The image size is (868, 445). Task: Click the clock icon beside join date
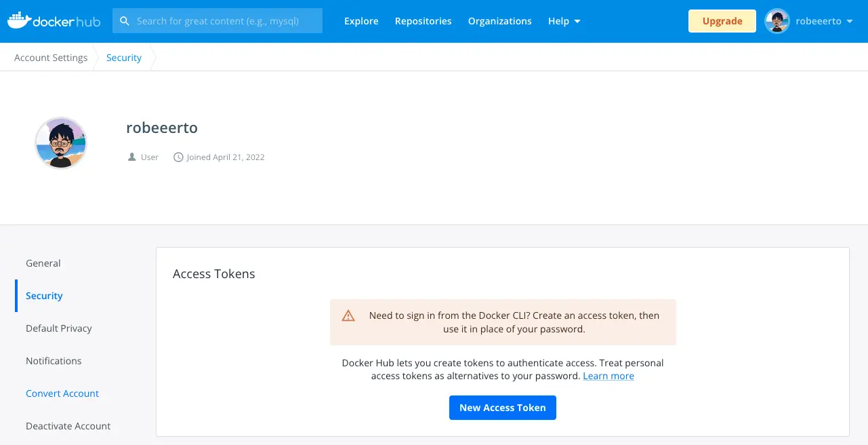pyautogui.click(x=178, y=157)
